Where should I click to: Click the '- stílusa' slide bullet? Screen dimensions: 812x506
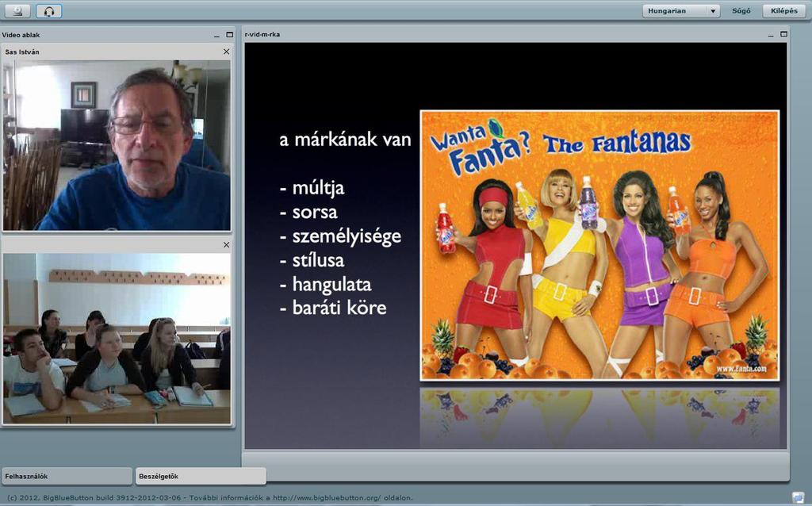point(312,260)
